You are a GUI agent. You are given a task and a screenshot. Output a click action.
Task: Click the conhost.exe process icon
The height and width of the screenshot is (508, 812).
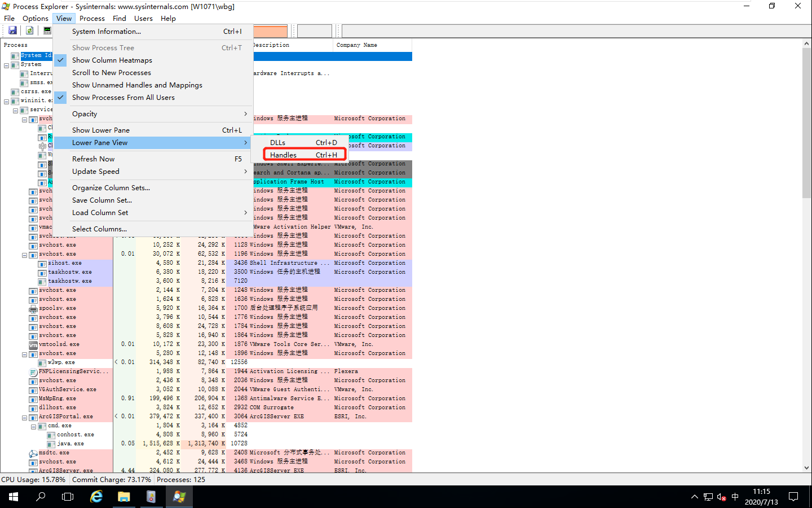51,435
